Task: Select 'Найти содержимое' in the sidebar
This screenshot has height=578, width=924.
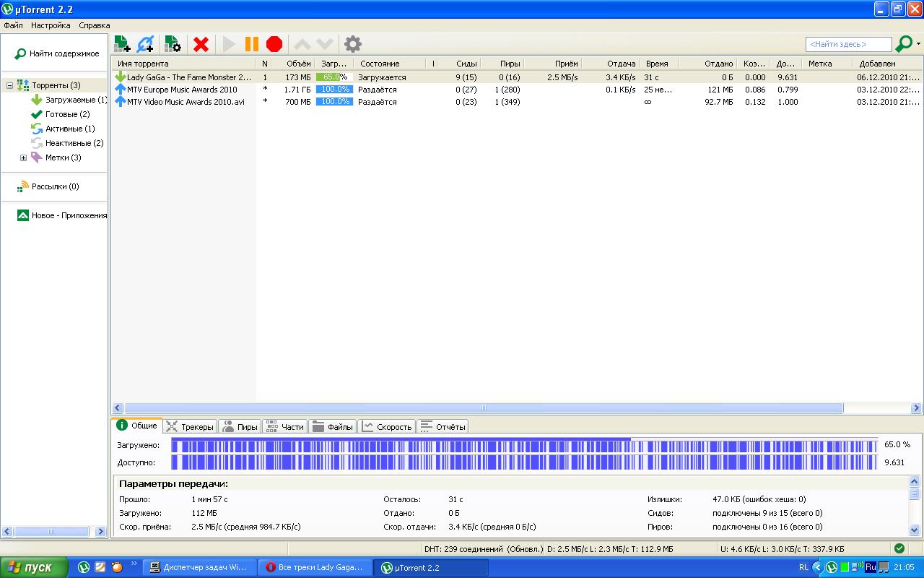Action: 57,53
